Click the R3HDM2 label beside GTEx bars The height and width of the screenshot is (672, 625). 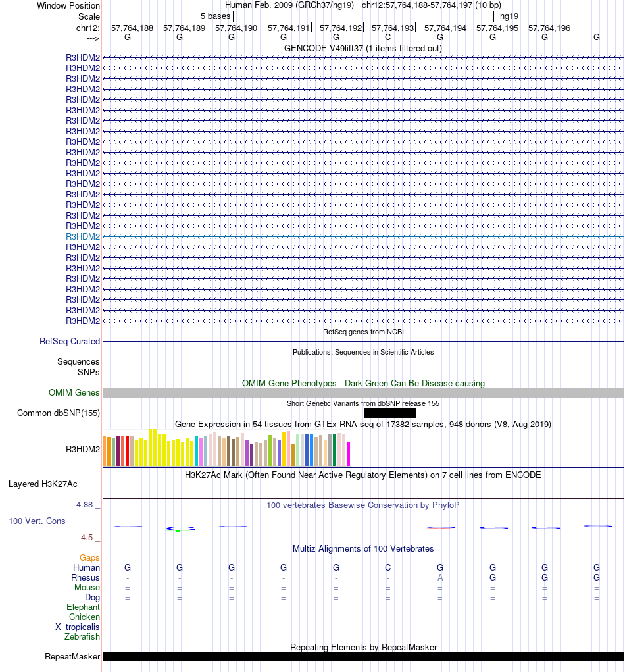pyautogui.click(x=83, y=449)
